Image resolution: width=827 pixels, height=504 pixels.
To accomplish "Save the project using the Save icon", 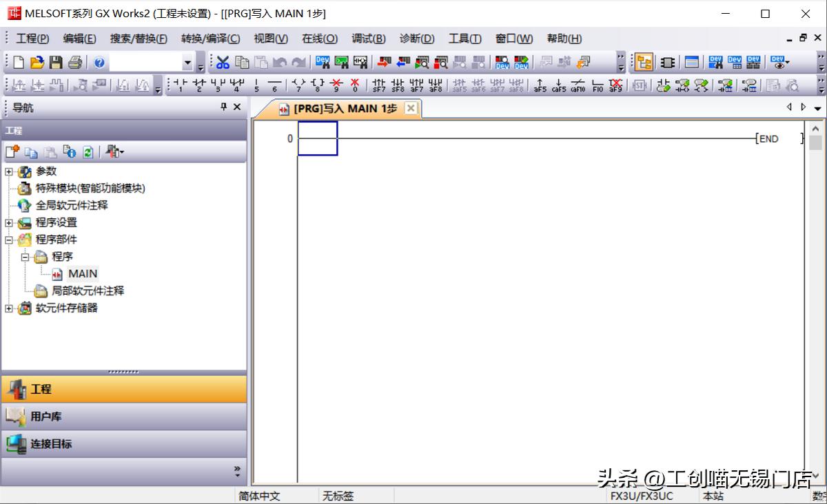I will [57, 62].
